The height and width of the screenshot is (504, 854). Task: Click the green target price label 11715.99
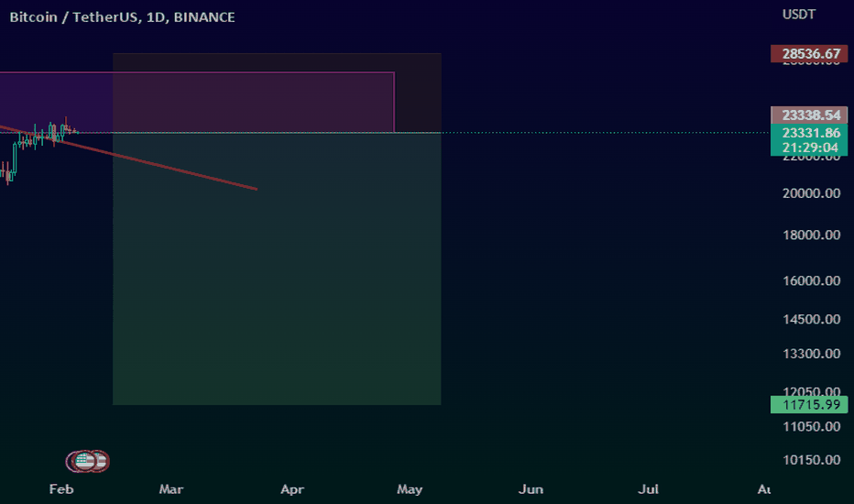pos(809,405)
